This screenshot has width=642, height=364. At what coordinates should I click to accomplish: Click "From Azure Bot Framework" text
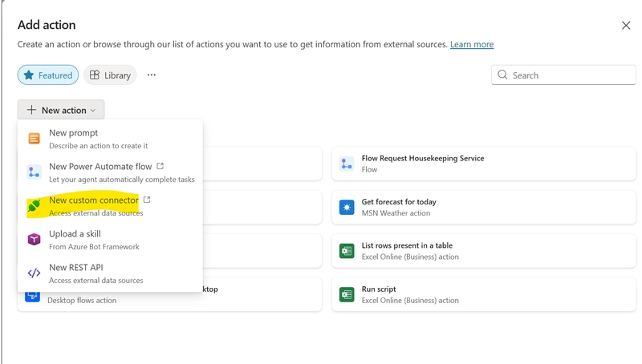(94, 247)
